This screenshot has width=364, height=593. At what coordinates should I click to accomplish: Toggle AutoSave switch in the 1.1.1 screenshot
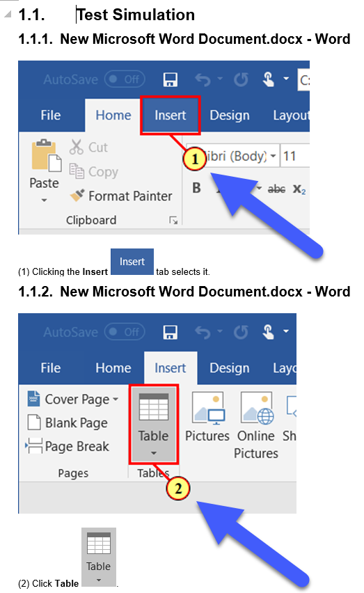click(125, 79)
